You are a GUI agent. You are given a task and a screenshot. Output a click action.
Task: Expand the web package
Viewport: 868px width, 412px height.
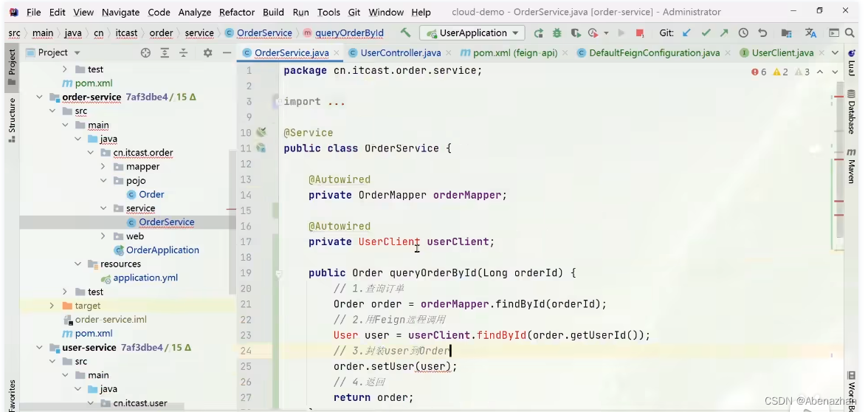[x=103, y=236]
